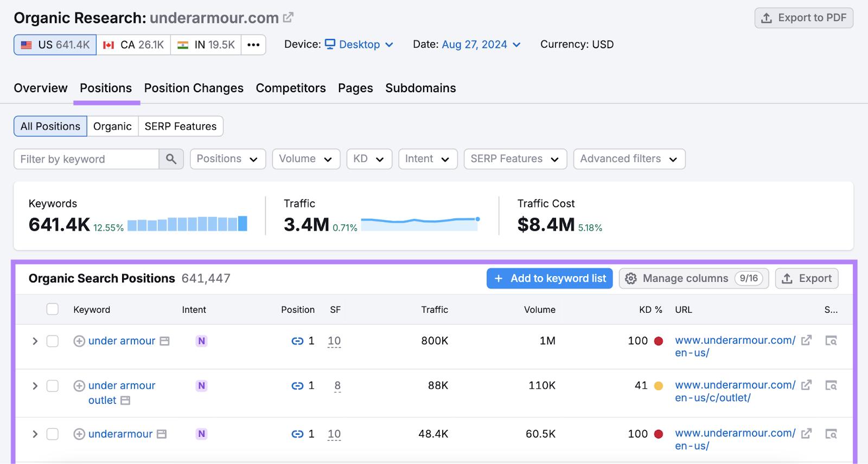Open SERP snapshot icon for 'under armour outlet'
Screen dimensions: 868x464
click(831, 385)
